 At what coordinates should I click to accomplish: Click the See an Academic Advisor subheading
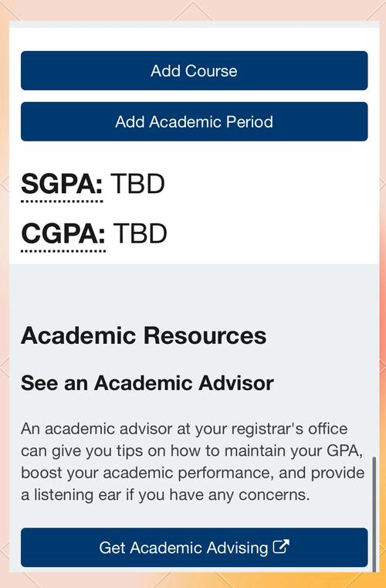pyautogui.click(x=147, y=383)
